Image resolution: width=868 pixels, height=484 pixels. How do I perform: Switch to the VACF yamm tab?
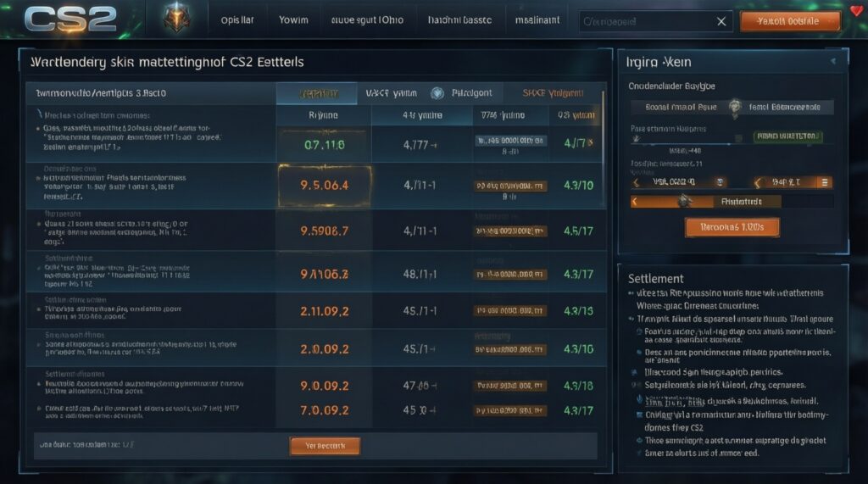click(x=391, y=93)
